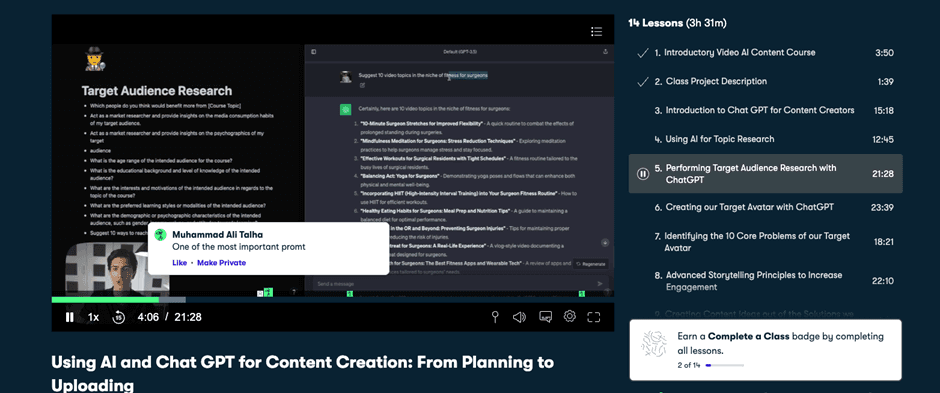Open video settings gear icon
The image size is (940, 393).
[570, 316]
